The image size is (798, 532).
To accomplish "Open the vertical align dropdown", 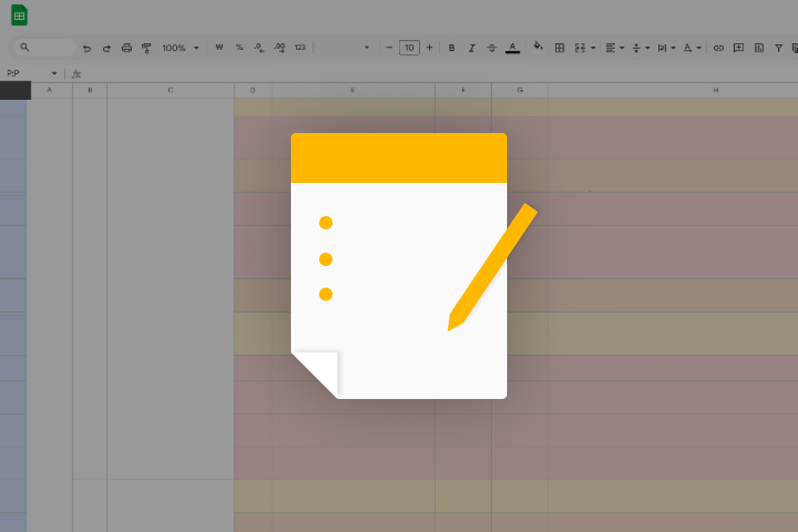I will 641,48.
